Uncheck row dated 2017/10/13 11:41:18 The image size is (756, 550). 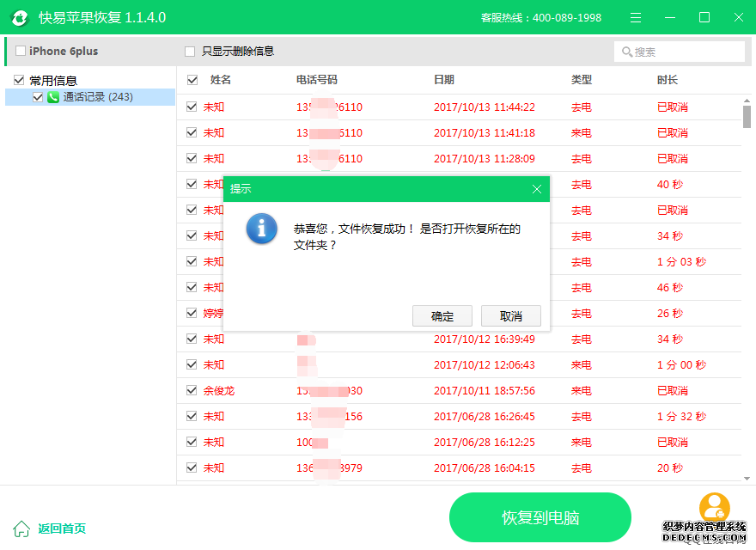pyautogui.click(x=192, y=132)
